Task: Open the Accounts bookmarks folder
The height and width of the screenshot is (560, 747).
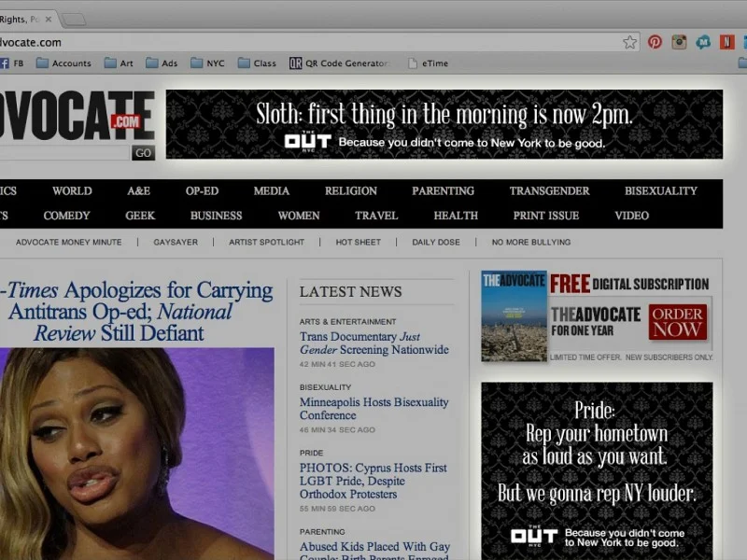Action: pos(63,63)
